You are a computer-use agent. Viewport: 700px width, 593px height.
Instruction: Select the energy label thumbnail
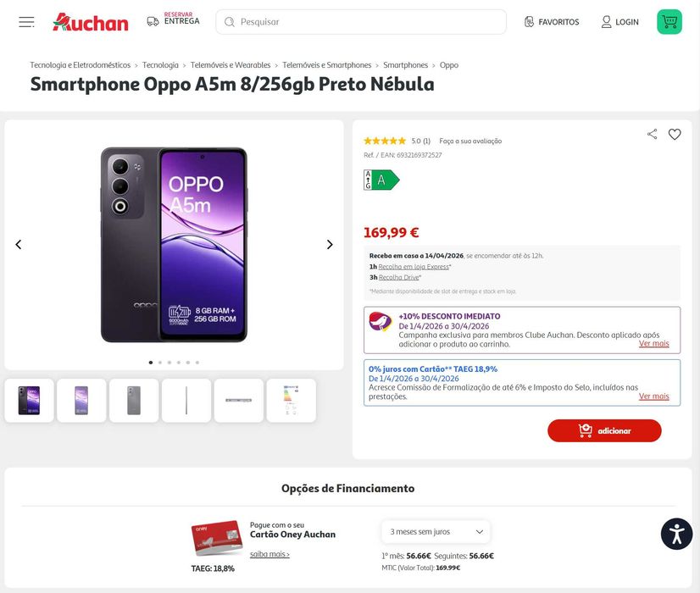click(x=291, y=401)
